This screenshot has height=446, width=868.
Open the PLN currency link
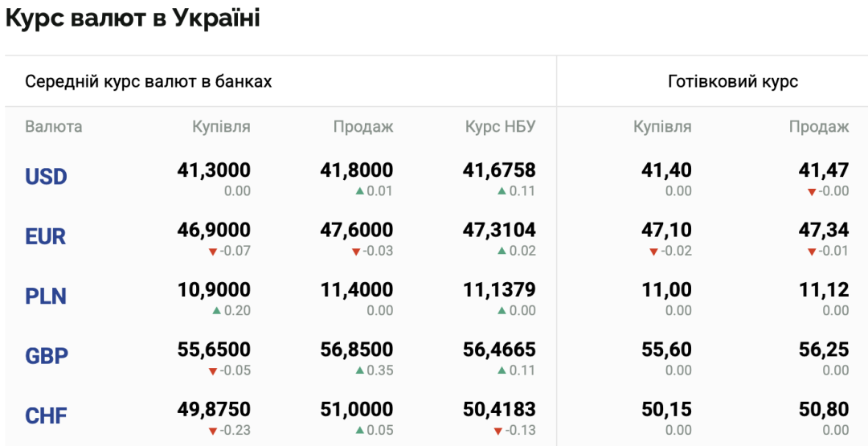(x=46, y=297)
